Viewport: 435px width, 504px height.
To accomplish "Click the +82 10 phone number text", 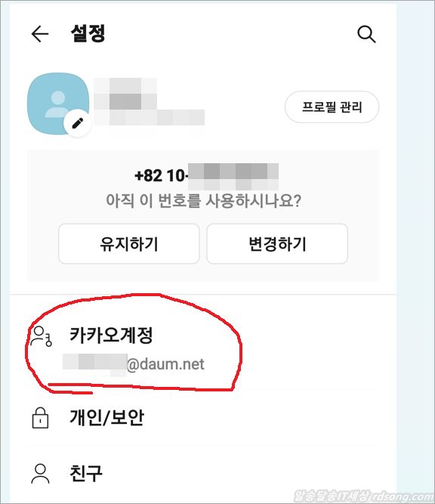I will pos(206,176).
